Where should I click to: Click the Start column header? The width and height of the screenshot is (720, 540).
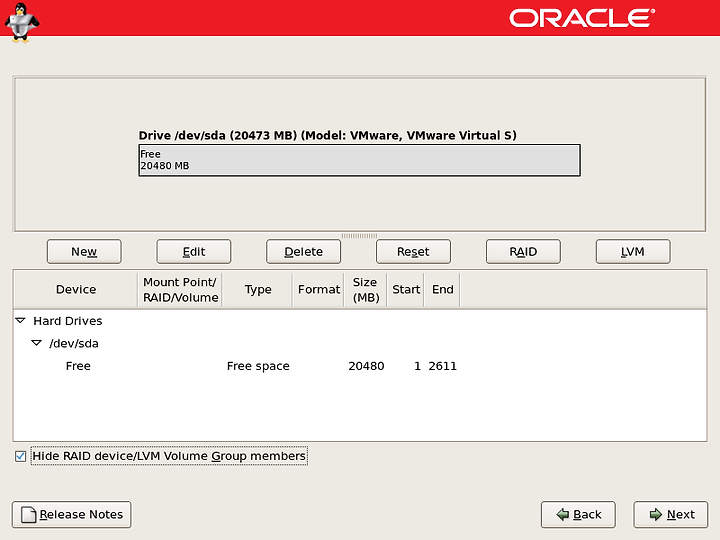pyautogui.click(x=405, y=290)
